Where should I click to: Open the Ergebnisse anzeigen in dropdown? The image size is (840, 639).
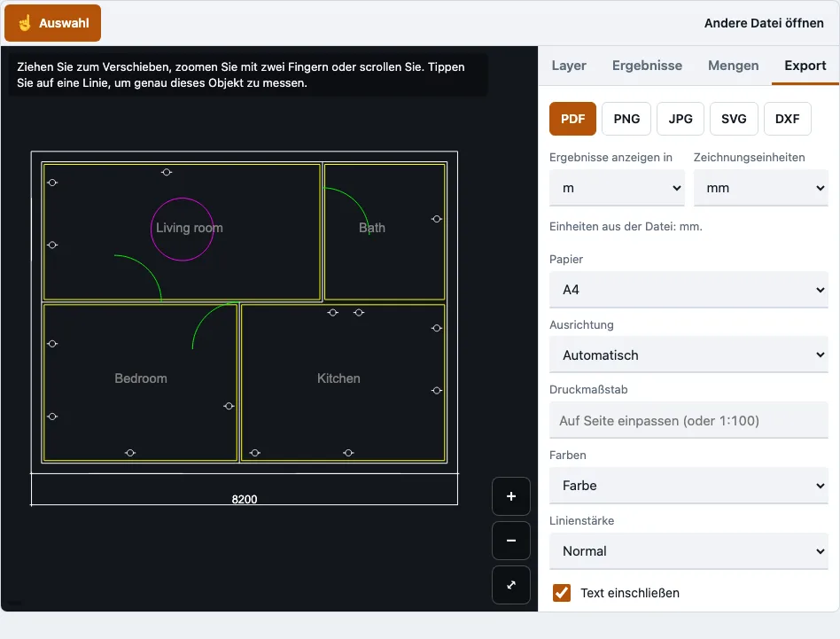[617, 188]
